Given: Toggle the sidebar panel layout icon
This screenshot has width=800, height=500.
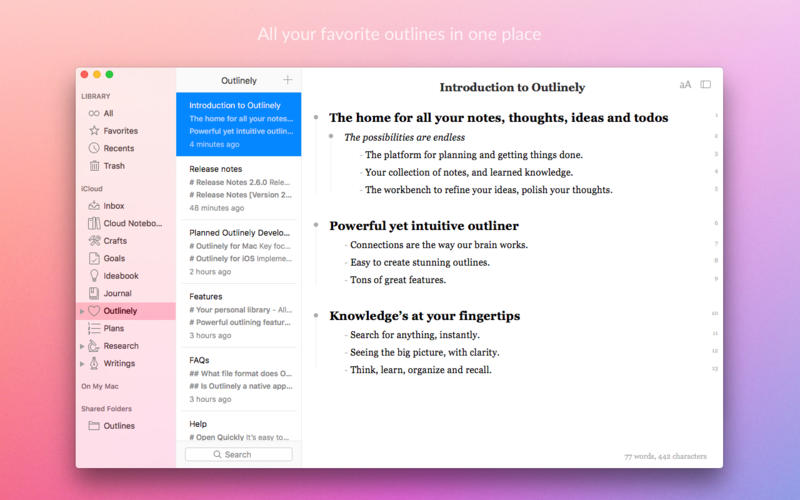Looking at the screenshot, I should click(x=706, y=84).
